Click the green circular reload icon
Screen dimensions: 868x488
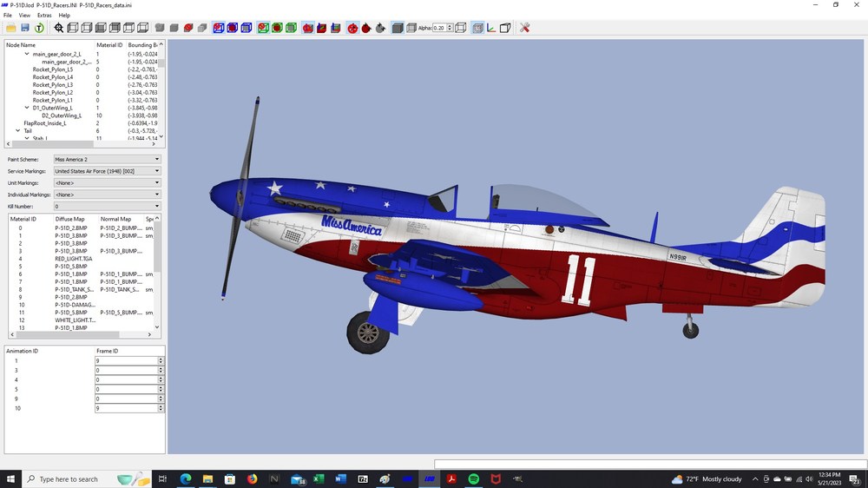pos(39,28)
